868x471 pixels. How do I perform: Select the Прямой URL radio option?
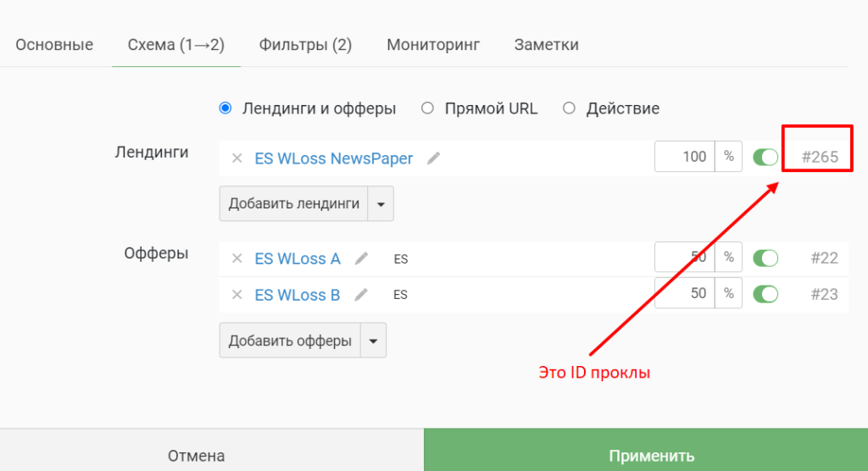(427, 108)
